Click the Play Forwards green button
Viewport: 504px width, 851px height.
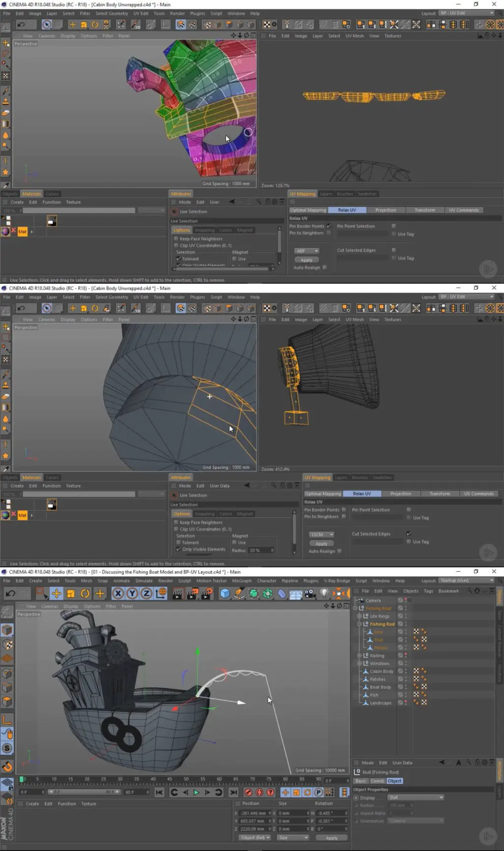point(196,792)
